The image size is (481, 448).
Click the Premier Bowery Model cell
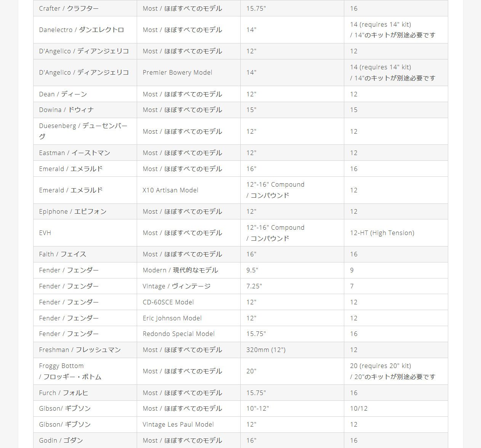(177, 72)
